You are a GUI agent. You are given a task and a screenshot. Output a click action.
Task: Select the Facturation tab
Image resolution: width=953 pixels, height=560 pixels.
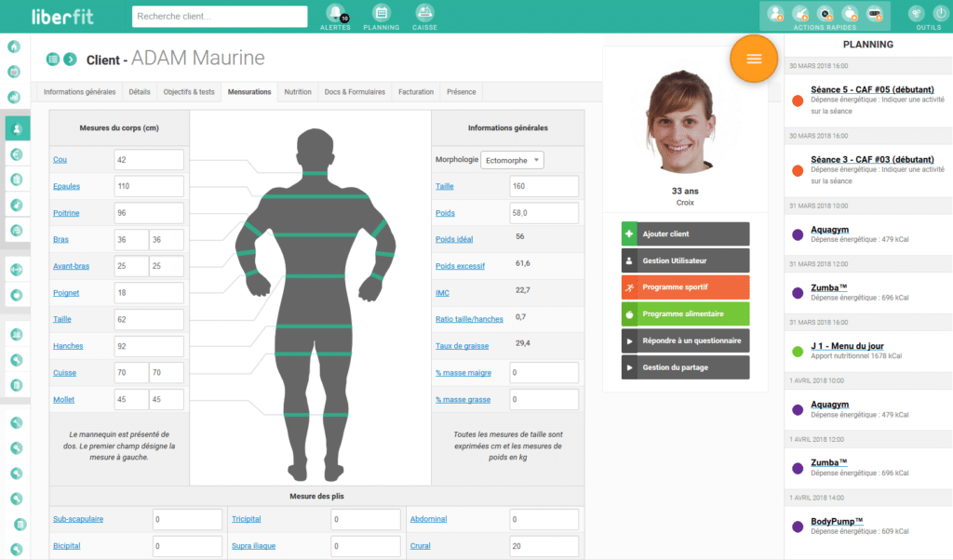pyautogui.click(x=416, y=92)
